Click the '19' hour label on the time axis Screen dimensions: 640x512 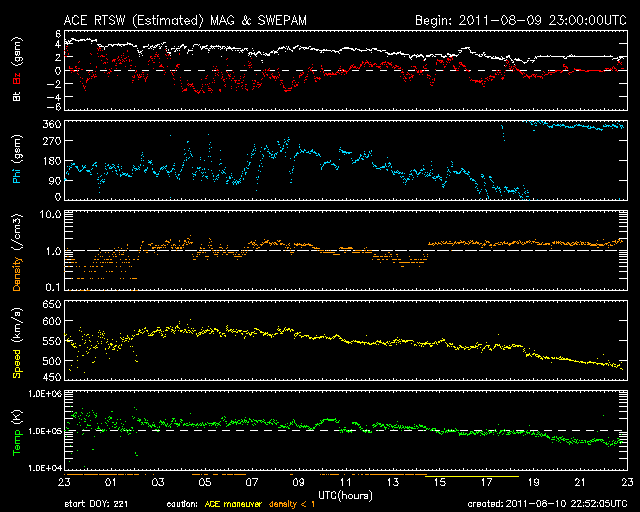coord(533,482)
